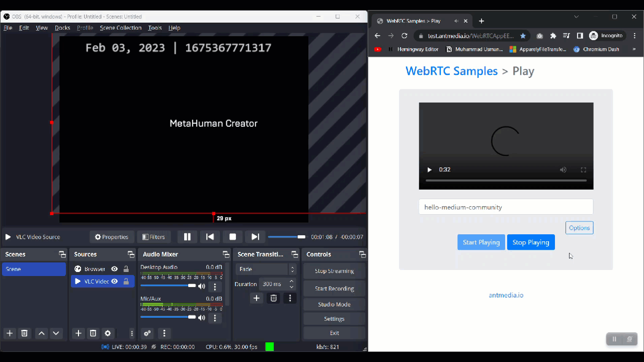644x362 pixels.
Task: Float the Scenes dock with popout icon
Action: [x=62, y=254]
